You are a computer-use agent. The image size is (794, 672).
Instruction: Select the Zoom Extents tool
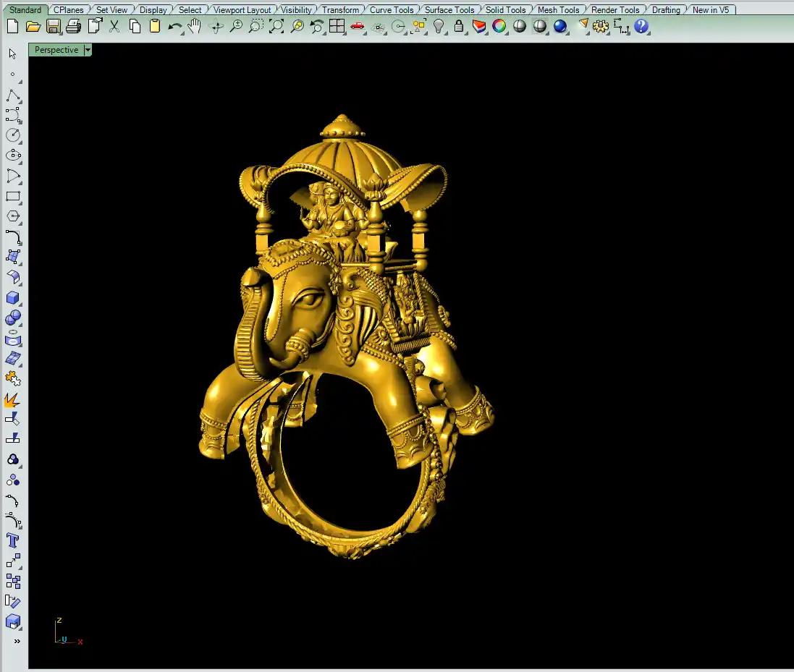pos(276,27)
